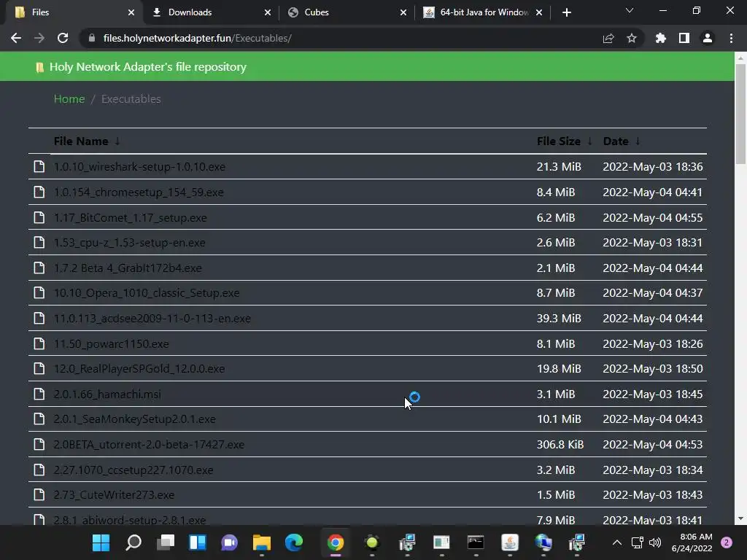747x560 pixels.
Task: Download 10.10_Opera_1010_classic_Setup.exe
Action: (146, 293)
